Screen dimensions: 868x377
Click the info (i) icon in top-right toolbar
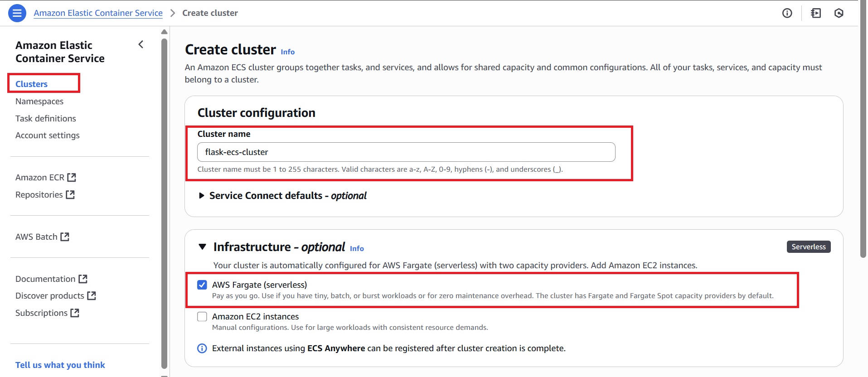[x=787, y=13]
